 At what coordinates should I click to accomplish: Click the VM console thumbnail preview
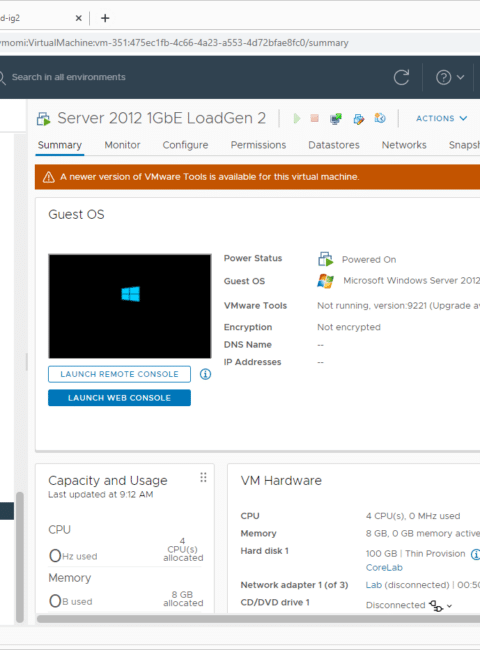[130, 306]
